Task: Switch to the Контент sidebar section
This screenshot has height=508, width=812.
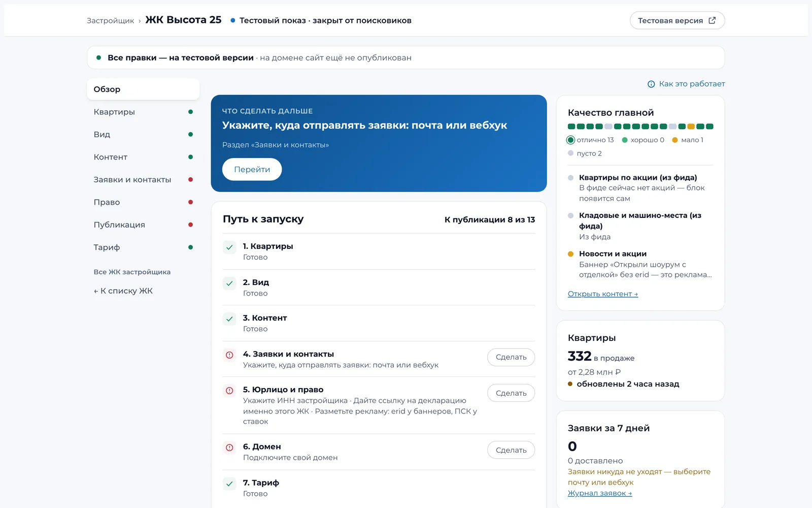Action: tap(143, 157)
